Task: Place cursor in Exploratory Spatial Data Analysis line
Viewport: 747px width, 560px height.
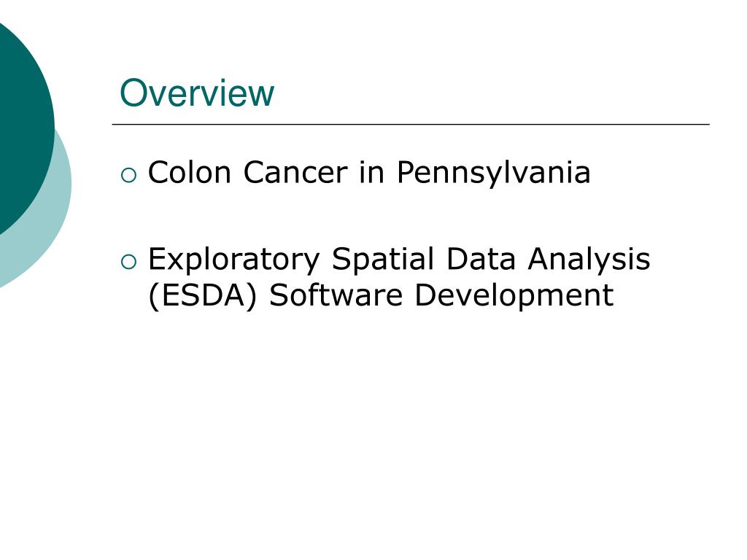Action: [x=399, y=260]
